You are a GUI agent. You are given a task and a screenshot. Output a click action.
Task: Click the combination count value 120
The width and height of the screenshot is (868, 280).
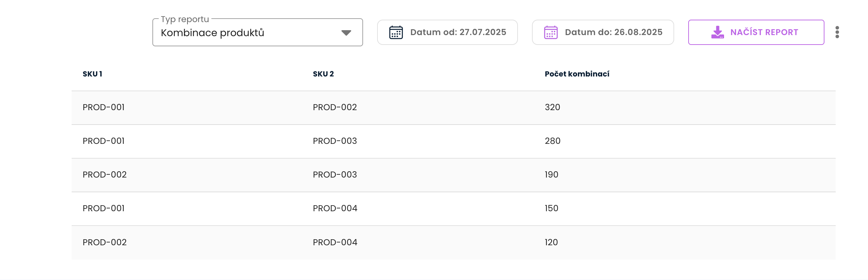pyautogui.click(x=551, y=242)
